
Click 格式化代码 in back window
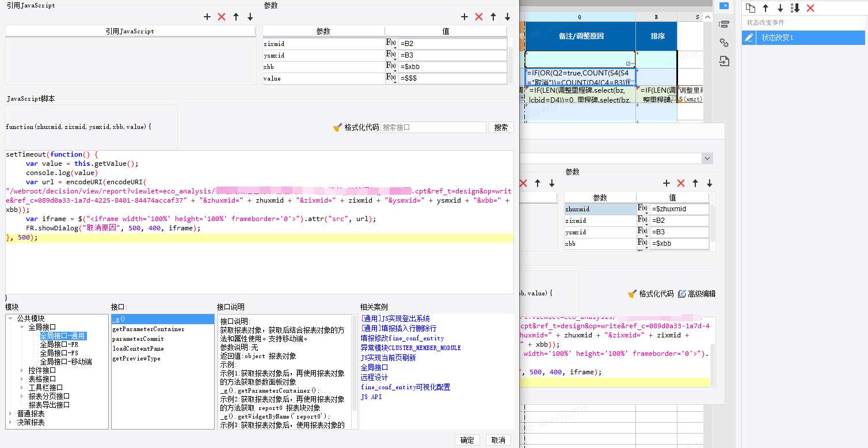pos(650,294)
